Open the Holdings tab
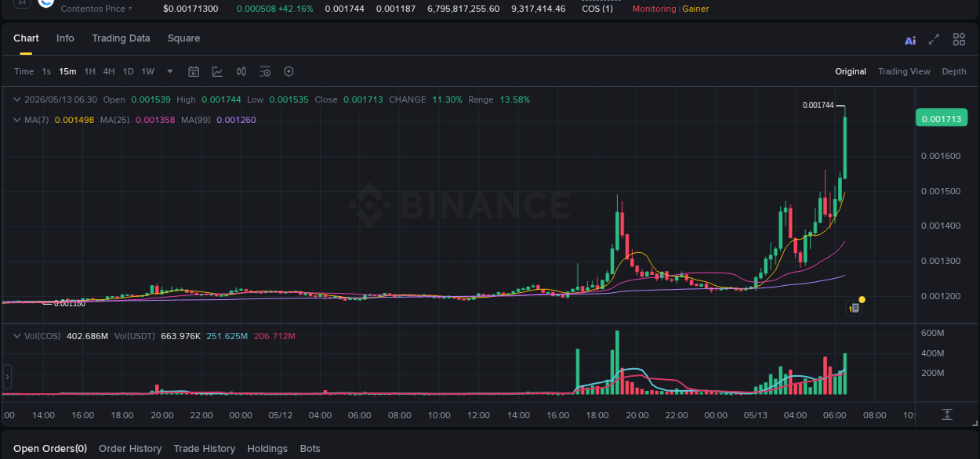Image resolution: width=980 pixels, height=459 pixels. 267,449
